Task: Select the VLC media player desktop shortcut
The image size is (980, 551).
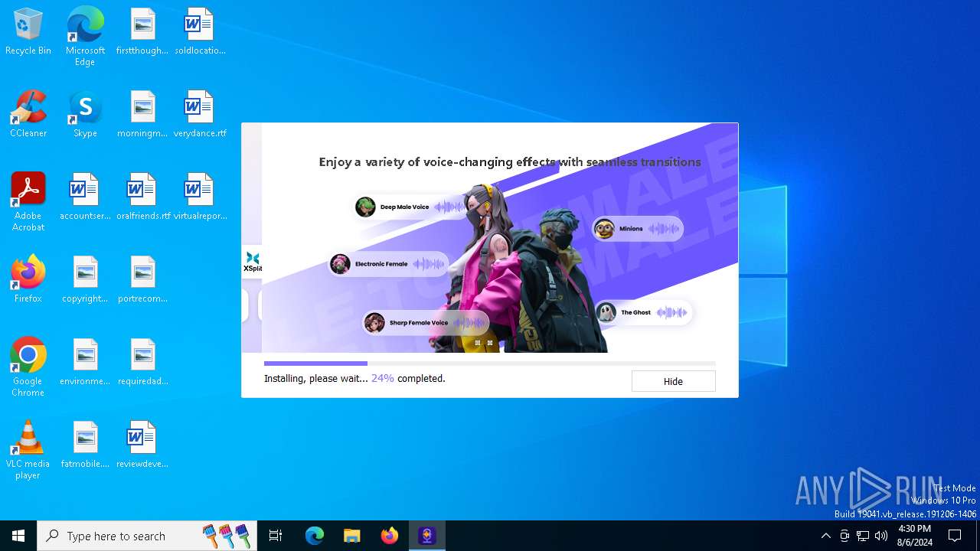Action: (28, 450)
